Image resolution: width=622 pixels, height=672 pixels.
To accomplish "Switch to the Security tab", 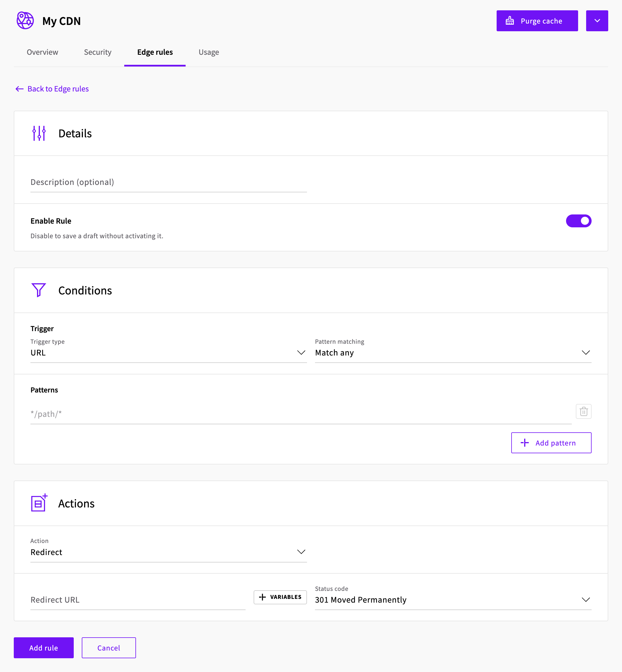I will [98, 52].
